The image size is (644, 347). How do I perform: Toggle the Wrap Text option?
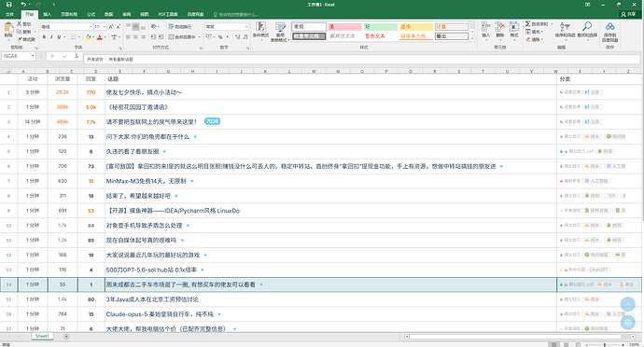click(180, 26)
